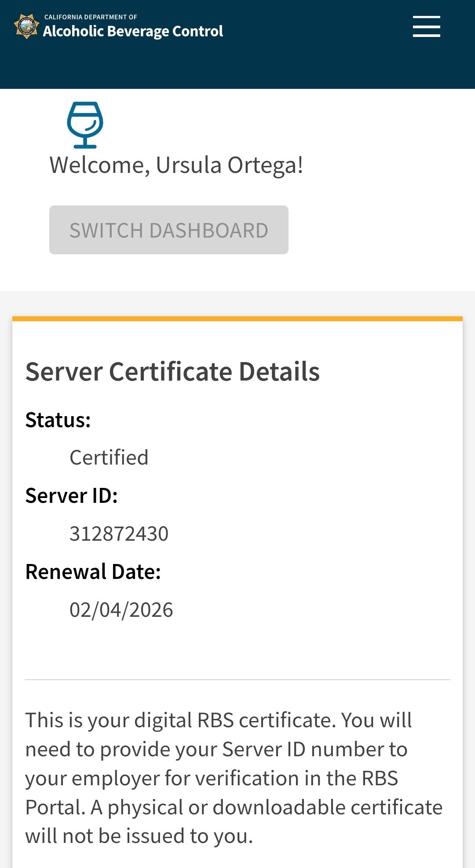Click the Renewal Date label
The height and width of the screenshot is (868, 475).
point(93,572)
